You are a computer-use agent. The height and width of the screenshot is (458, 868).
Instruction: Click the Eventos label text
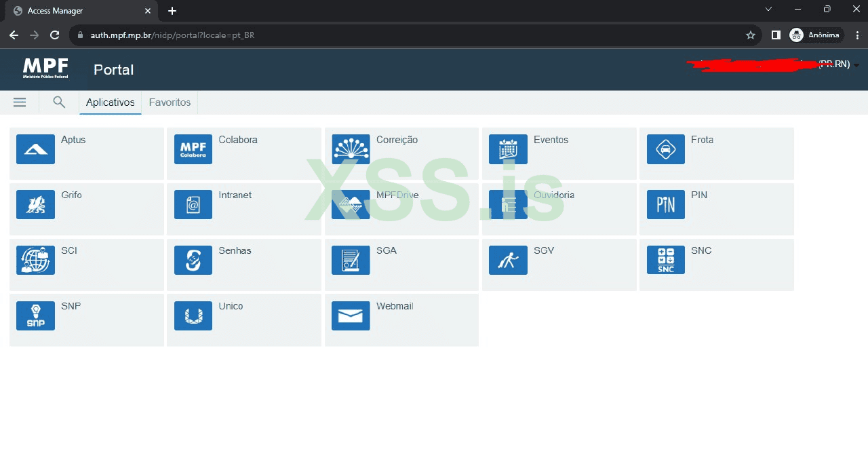coord(551,140)
